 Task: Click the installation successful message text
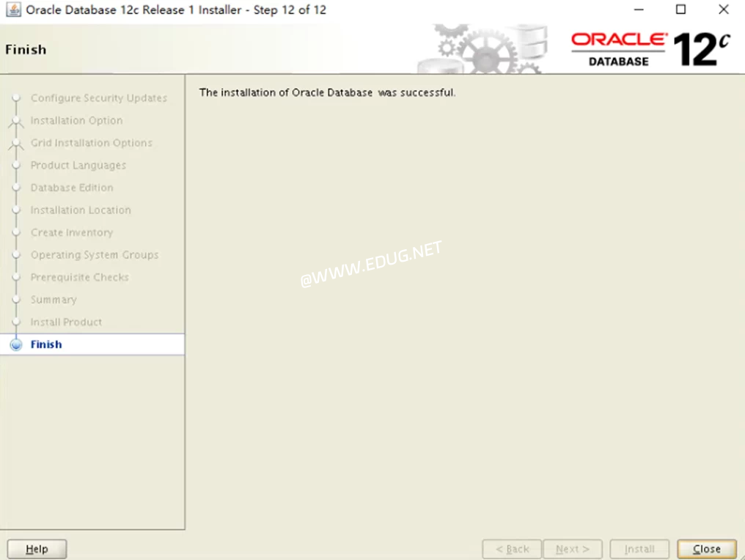[x=327, y=92]
